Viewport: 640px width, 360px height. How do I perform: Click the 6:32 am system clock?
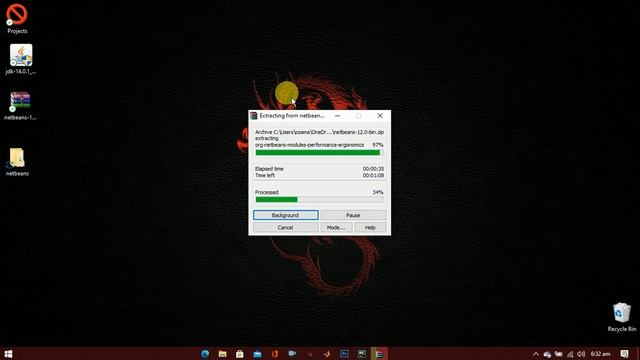(600, 354)
